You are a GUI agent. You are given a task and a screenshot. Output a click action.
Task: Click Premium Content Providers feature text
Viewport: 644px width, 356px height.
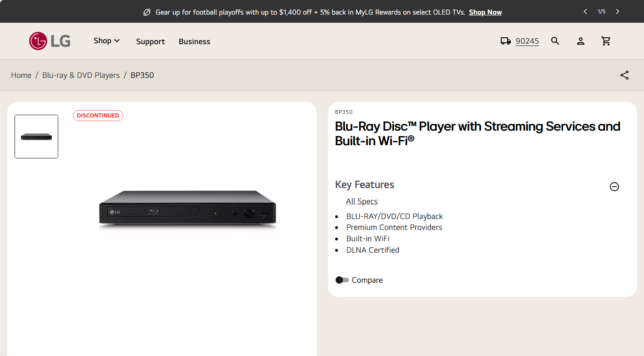(394, 227)
